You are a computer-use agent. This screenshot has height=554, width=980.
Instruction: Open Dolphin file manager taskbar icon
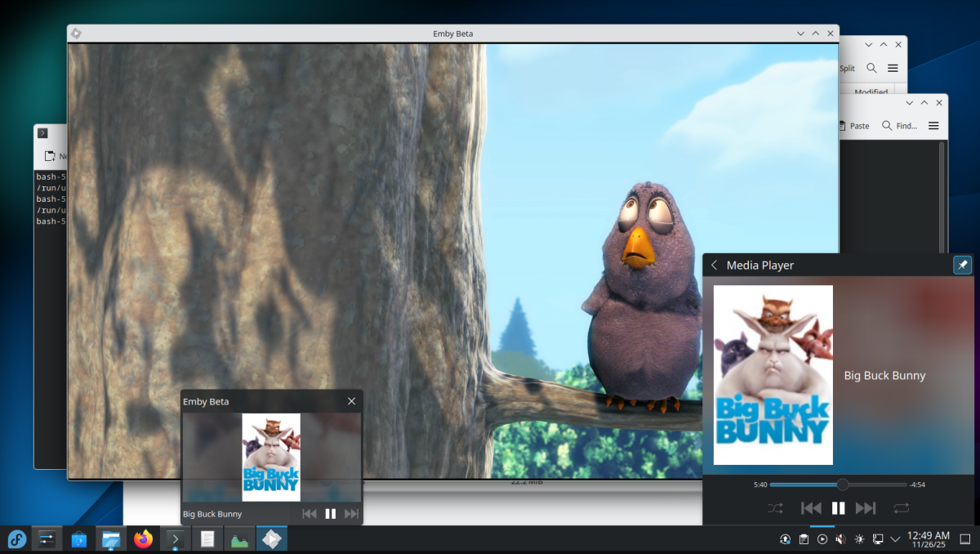coord(111,539)
